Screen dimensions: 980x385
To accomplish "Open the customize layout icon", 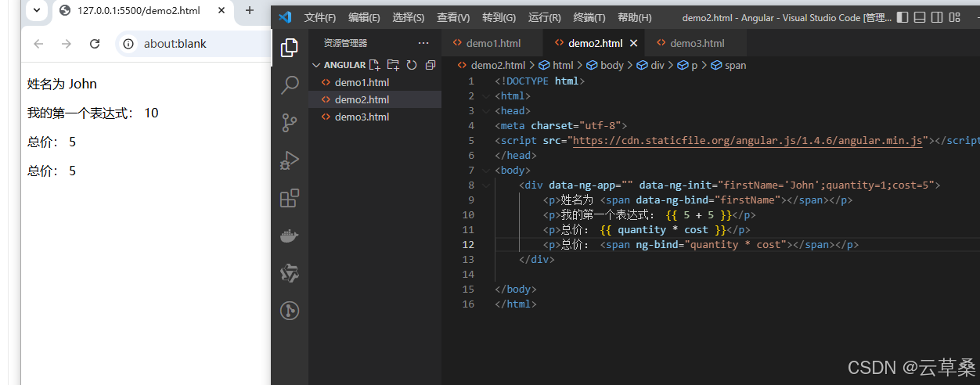I will click(x=955, y=17).
